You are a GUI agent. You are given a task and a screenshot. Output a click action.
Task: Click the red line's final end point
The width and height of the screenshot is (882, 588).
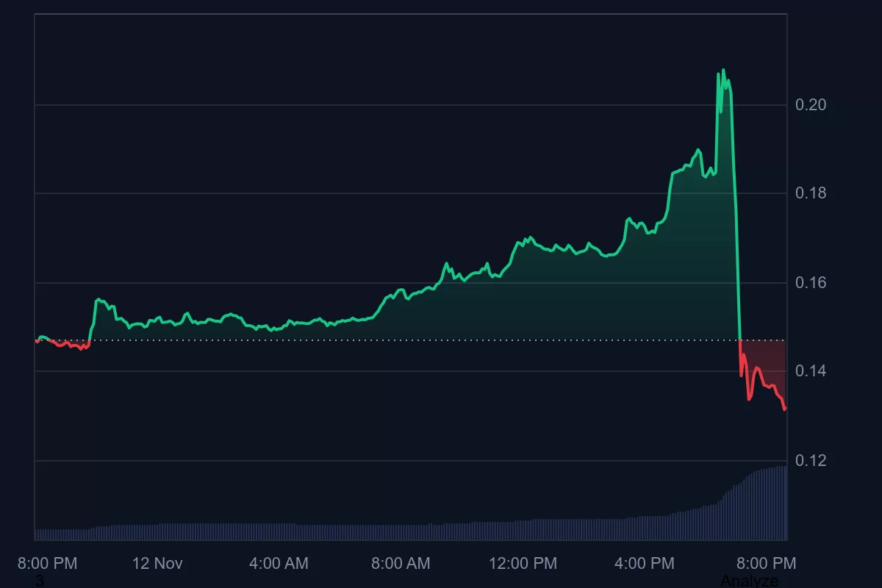tap(785, 409)
